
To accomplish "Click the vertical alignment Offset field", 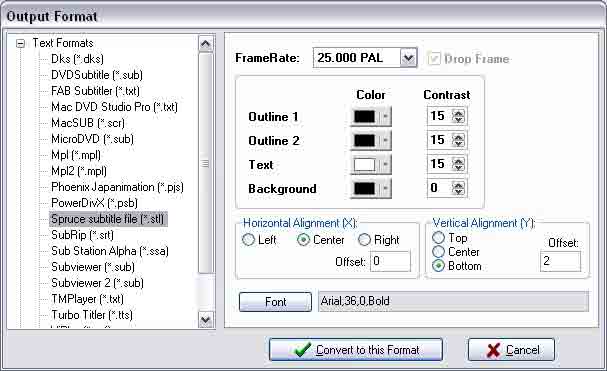I will 560,261.
